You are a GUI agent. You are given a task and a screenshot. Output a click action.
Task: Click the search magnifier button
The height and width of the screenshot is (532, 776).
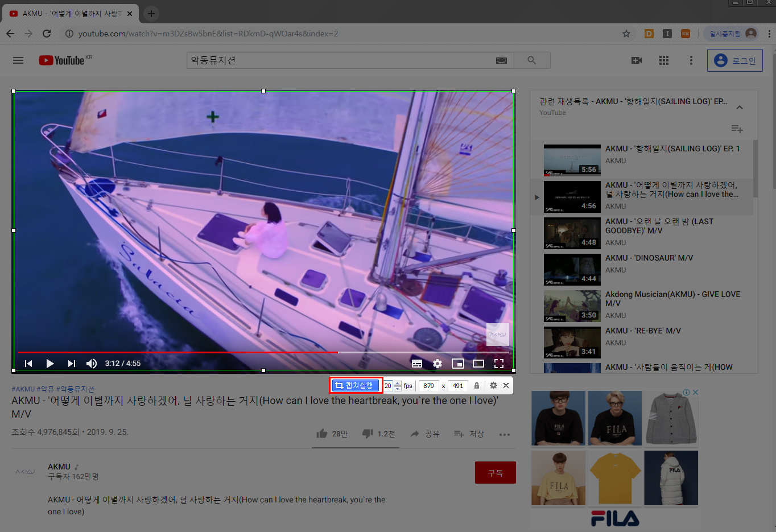pos(532,60)
